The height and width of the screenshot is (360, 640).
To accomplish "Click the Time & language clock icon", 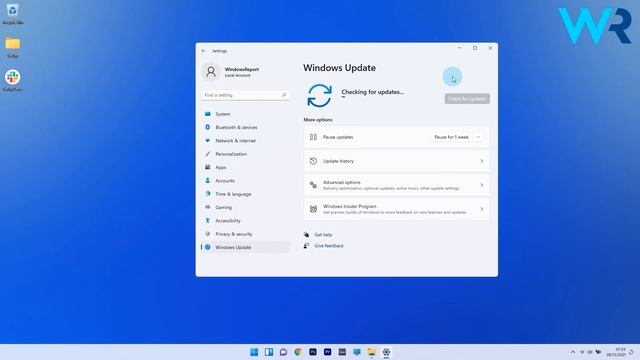I will pyautogui.click(x=208, y=194).
